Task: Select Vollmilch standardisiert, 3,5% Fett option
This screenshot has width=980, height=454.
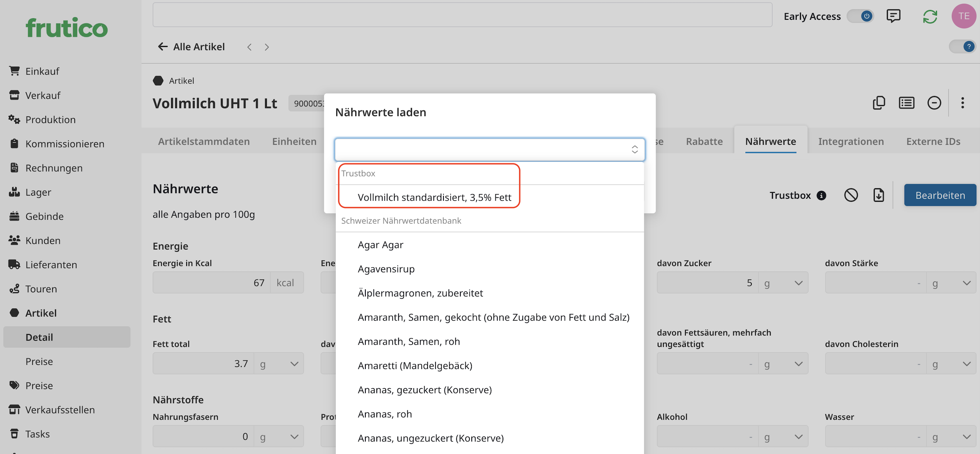Action: [x=434, y=197]
